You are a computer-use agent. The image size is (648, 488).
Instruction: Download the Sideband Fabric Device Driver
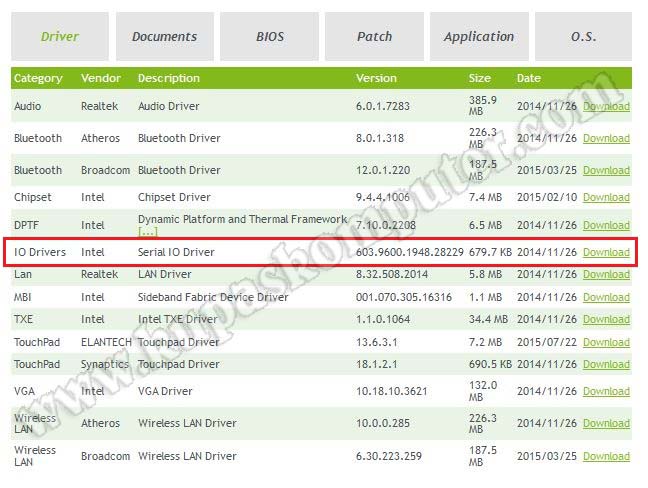coord(606,297)
